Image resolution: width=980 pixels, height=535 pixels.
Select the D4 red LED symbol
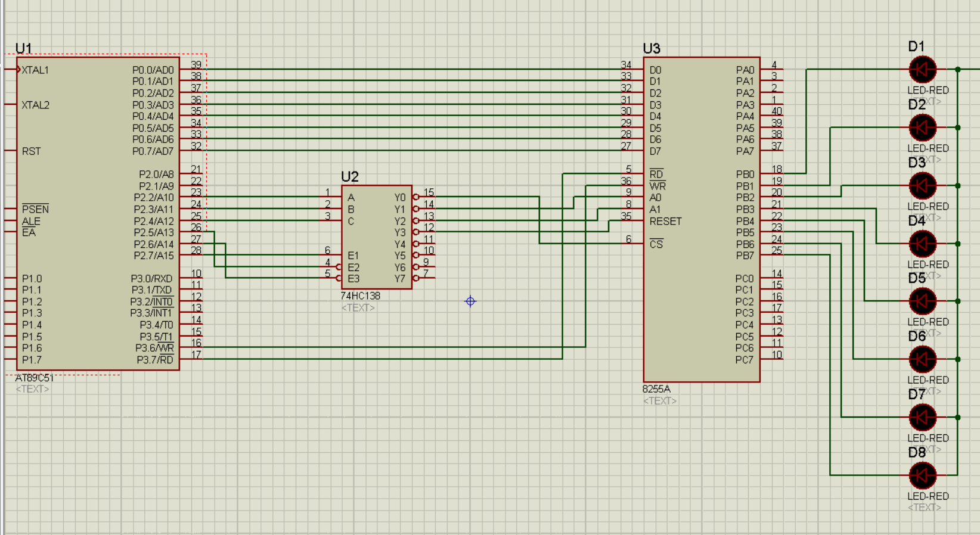click(x=922, y=244)
